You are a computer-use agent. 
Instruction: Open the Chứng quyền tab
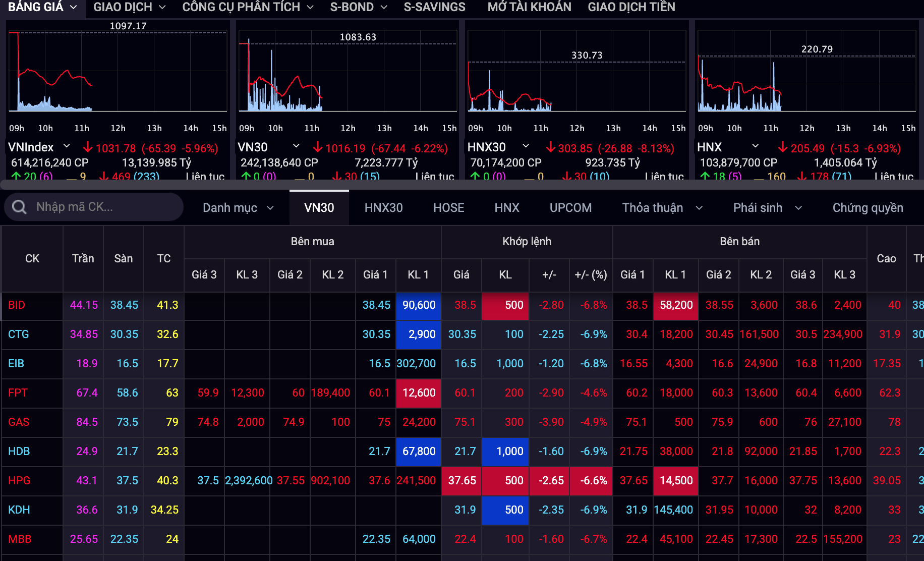(868, 208)
